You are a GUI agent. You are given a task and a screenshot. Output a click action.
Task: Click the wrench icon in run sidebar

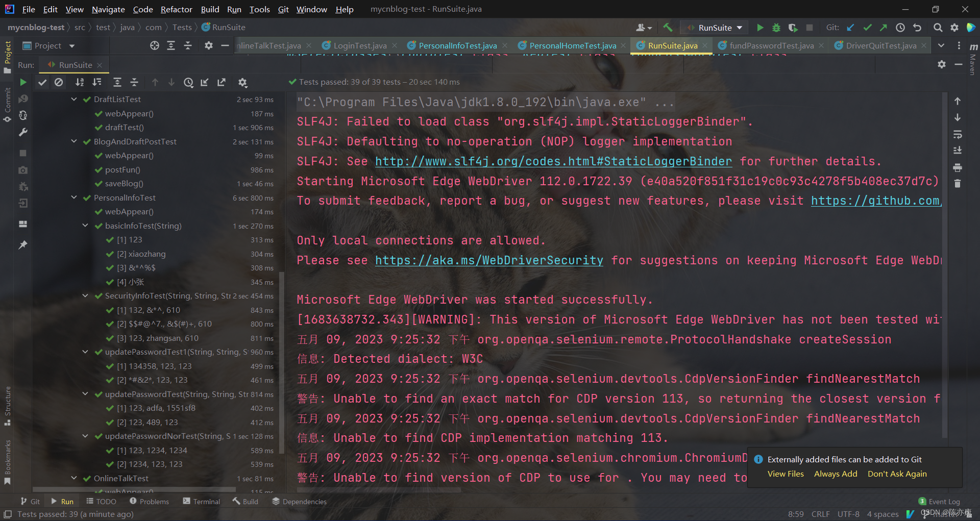[x=23, y=132]
